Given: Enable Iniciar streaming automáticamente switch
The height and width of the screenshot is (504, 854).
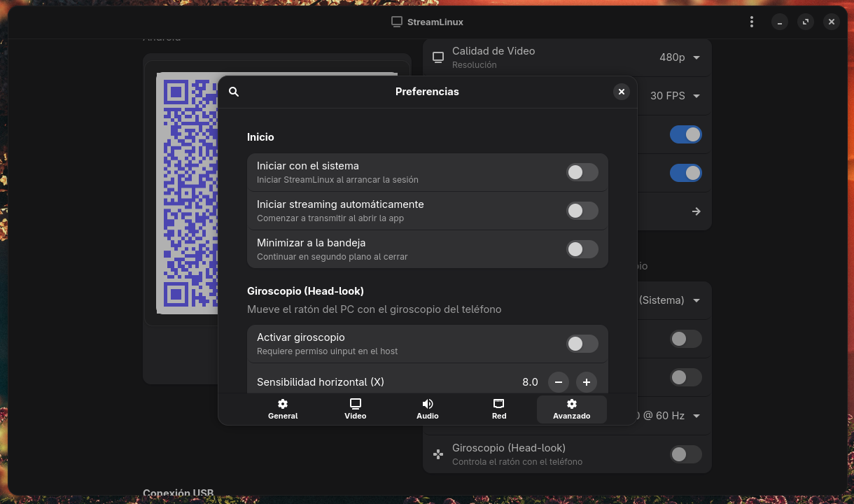Looking at the screenshot, I should 582,211.
